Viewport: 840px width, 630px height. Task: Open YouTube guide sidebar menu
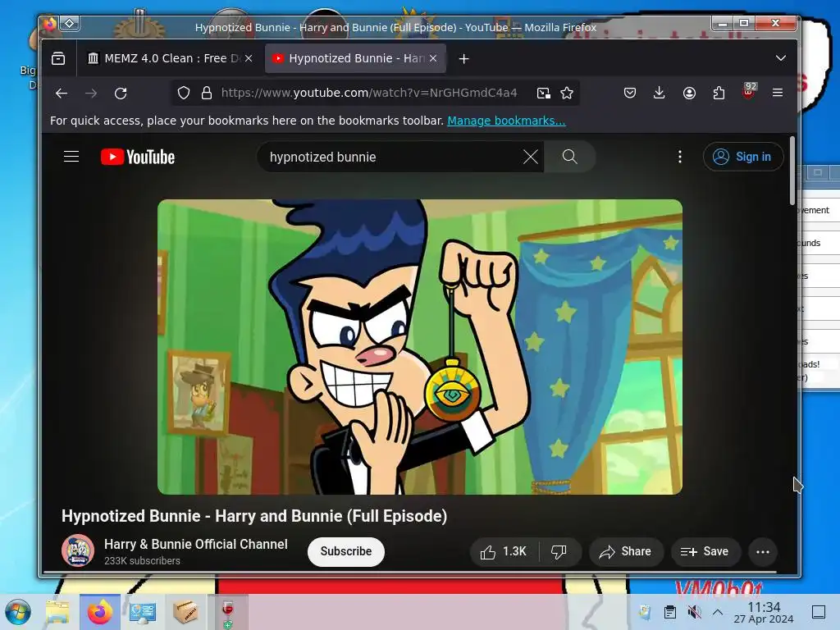point(71,157)
